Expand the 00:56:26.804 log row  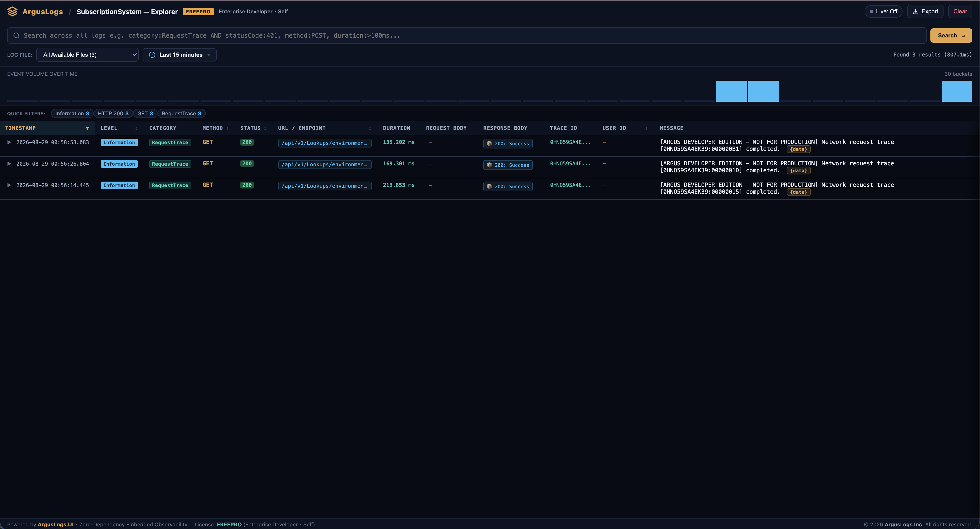coord(9,163)
